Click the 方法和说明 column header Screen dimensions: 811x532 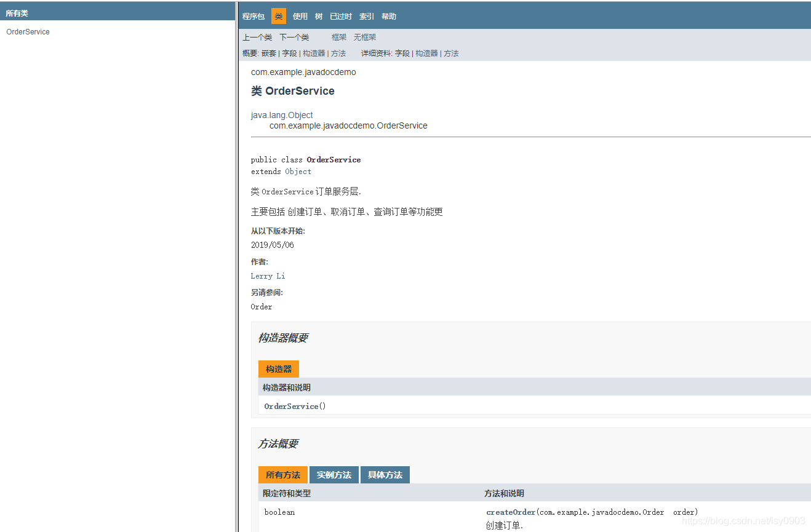point(504,493)
